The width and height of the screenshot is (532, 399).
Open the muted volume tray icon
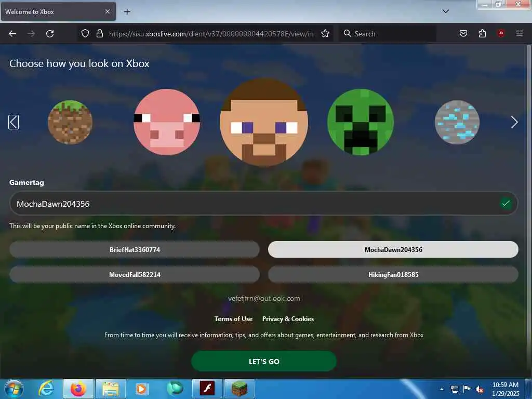click(480, 389)
